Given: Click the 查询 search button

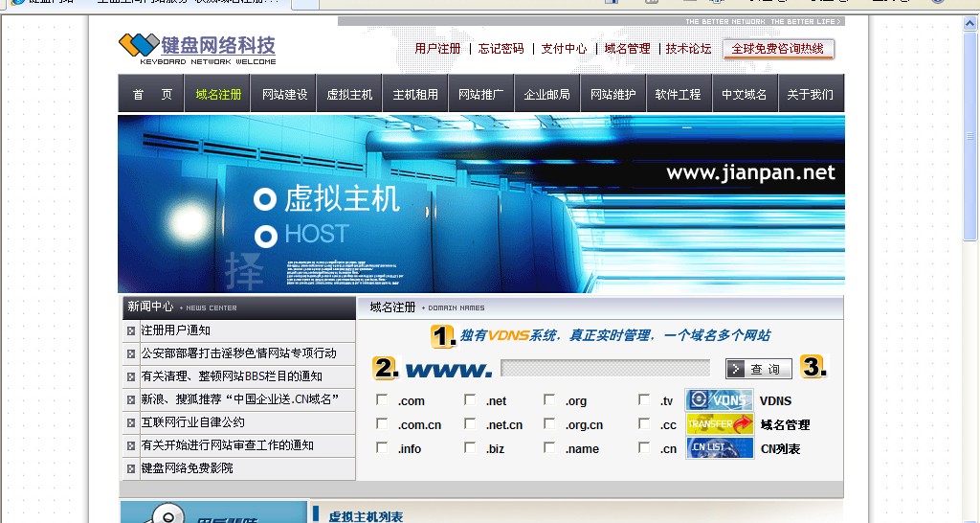Looking at the screenshot, I should pyautogui.click(x=759, y=369).
